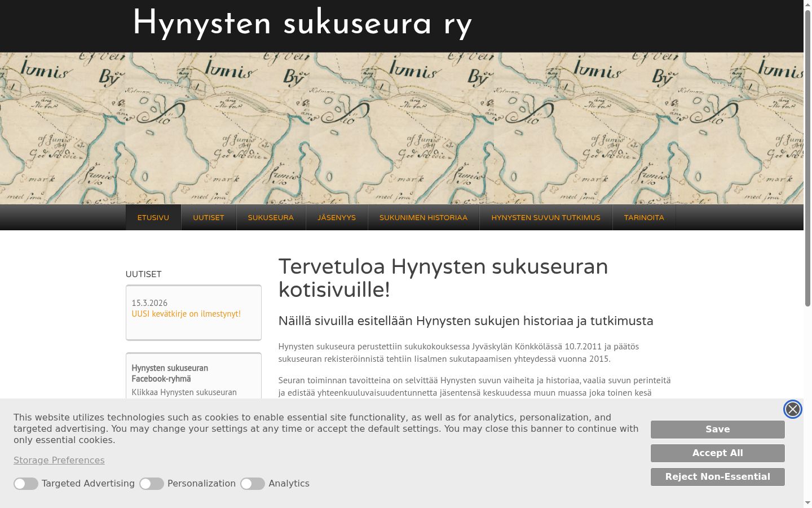
Task: Toggle the Targeted Advertising switch
Action: pos(26,484)
